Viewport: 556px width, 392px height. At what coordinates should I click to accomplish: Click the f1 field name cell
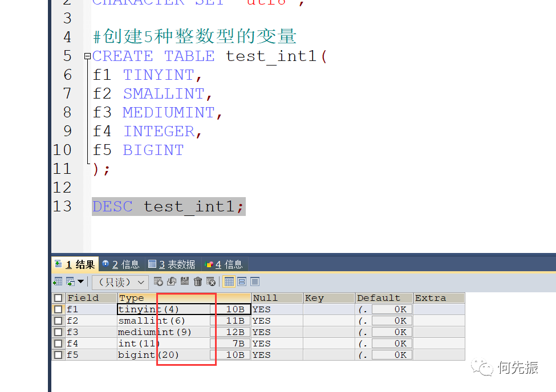pyautogui.click(x=91, y=309)
